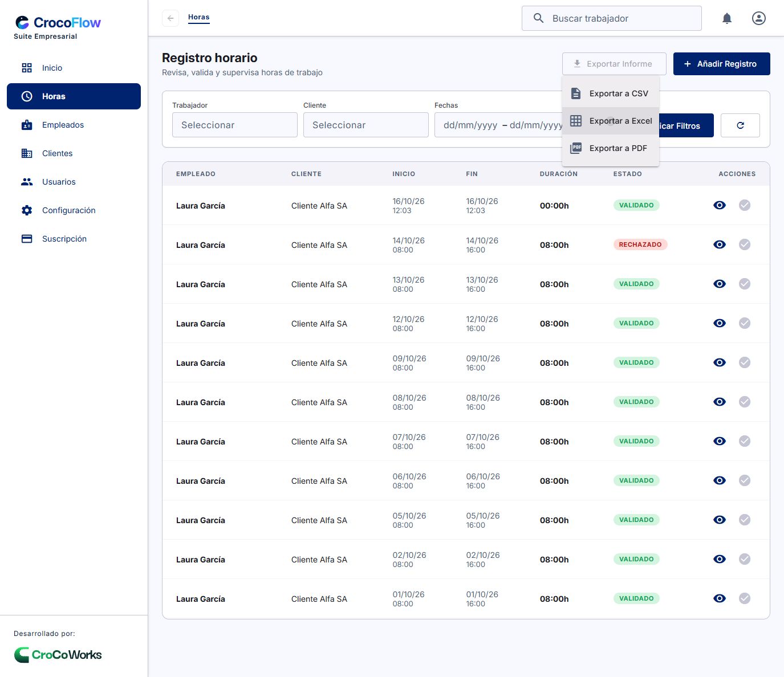This screenshot has width=784, height=677.
Task: Open the Trabajador Seleccionar dropdown
Action: 235,125
